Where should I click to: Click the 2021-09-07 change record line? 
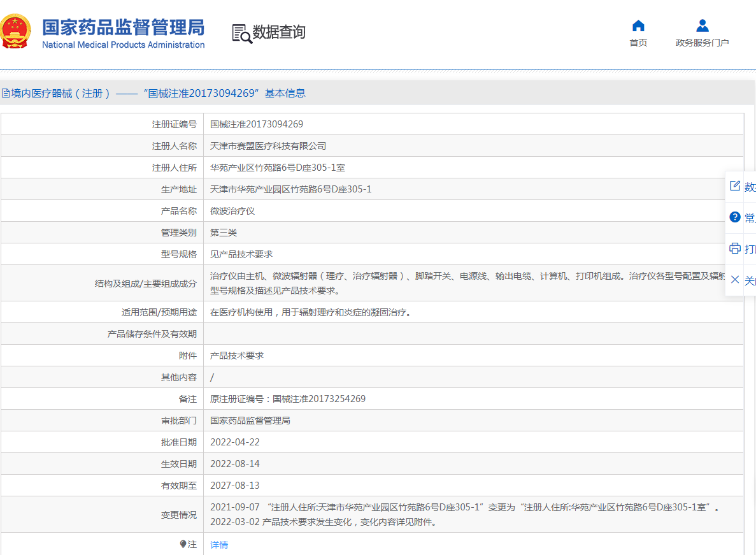pyautogui.click(x=464, y=507)
